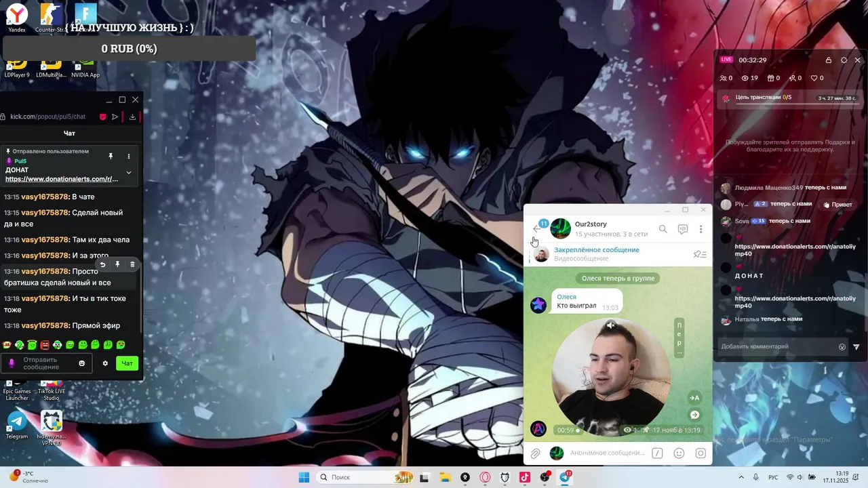Screen dimensions: 868x488
Task: Search inside the Our2story Telegram chat
Action: 663,229
